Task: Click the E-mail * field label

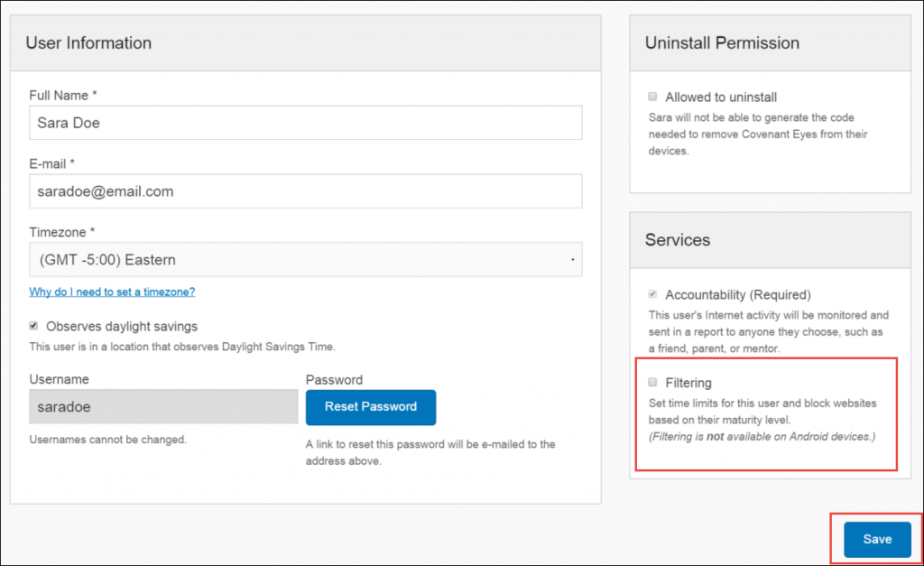Action: click(51, 164)
